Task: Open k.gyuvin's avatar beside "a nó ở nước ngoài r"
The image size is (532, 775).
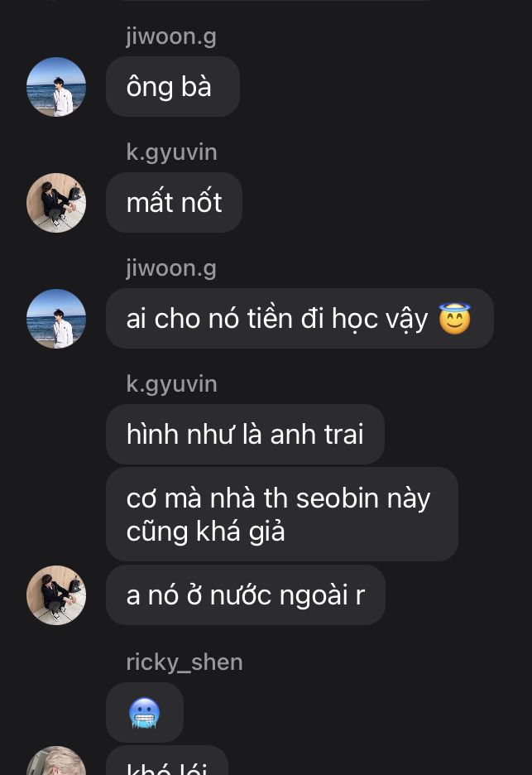Action: point(55,595)
